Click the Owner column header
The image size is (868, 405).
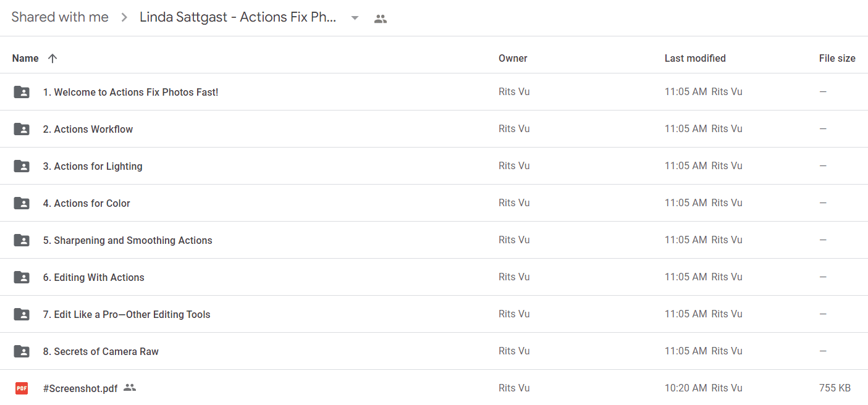click(513, 58)
